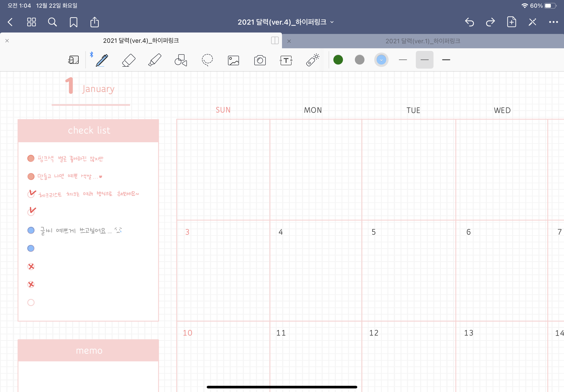Tap the SUN column heading
Screen dimensions: 564x392
pos(223,110)
